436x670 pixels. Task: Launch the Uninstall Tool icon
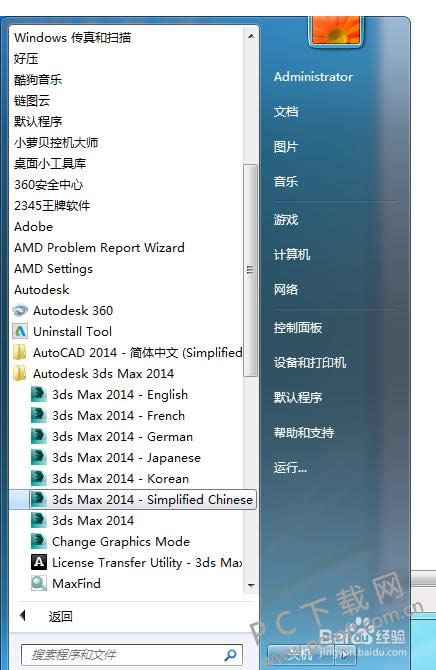tap(20, 332)
